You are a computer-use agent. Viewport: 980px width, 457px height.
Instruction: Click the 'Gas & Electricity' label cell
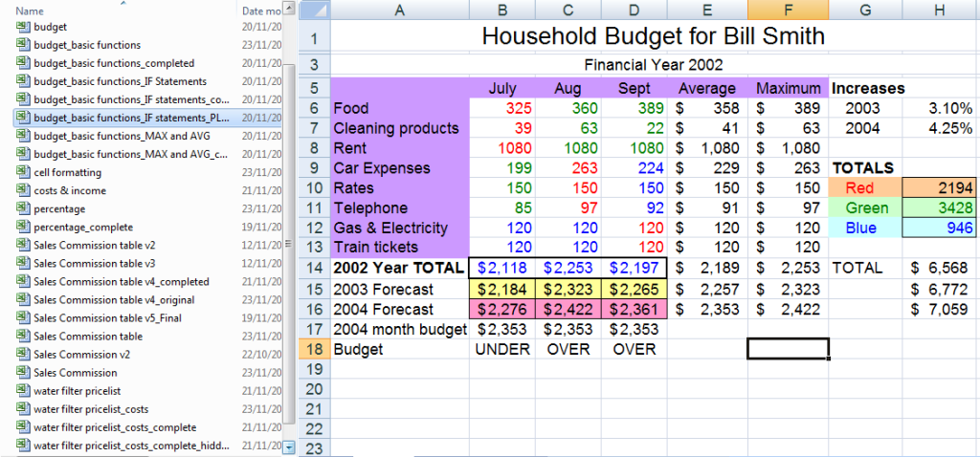[399, 228]
